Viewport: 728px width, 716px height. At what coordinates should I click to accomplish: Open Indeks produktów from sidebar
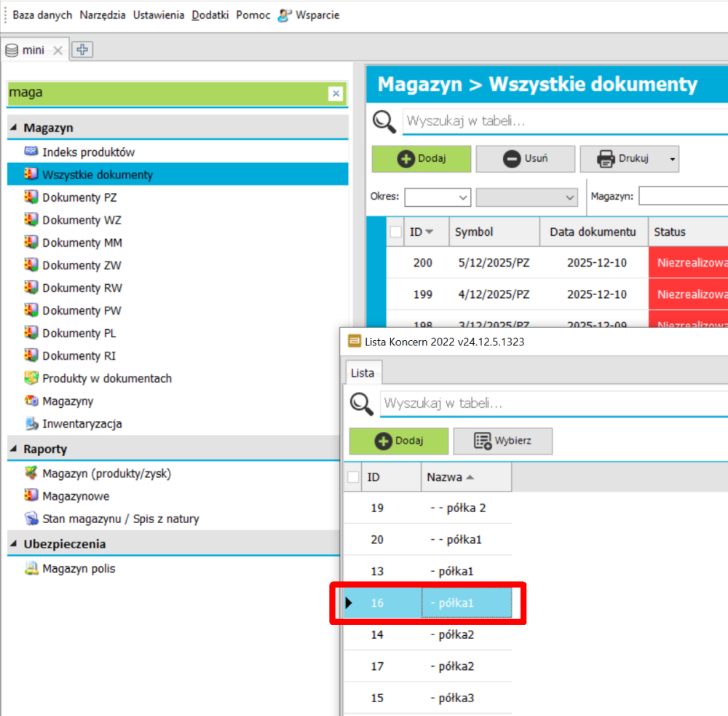(x=88, y=152)
